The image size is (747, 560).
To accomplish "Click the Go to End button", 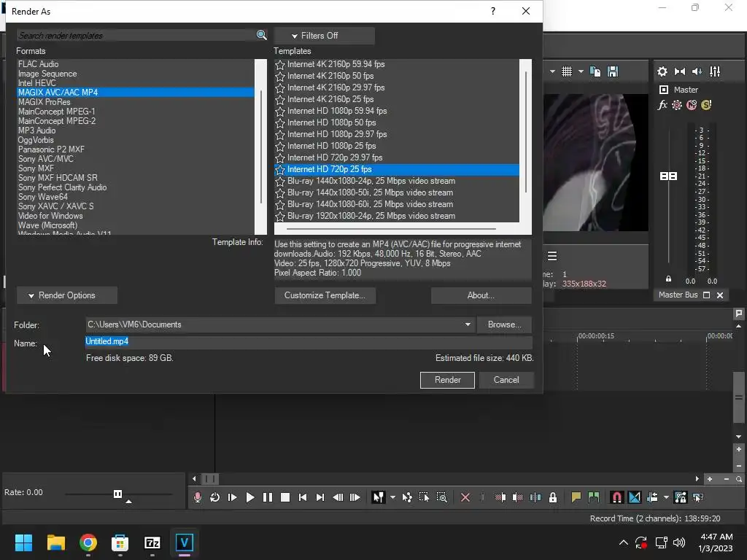I will click(x=320, y=497).
